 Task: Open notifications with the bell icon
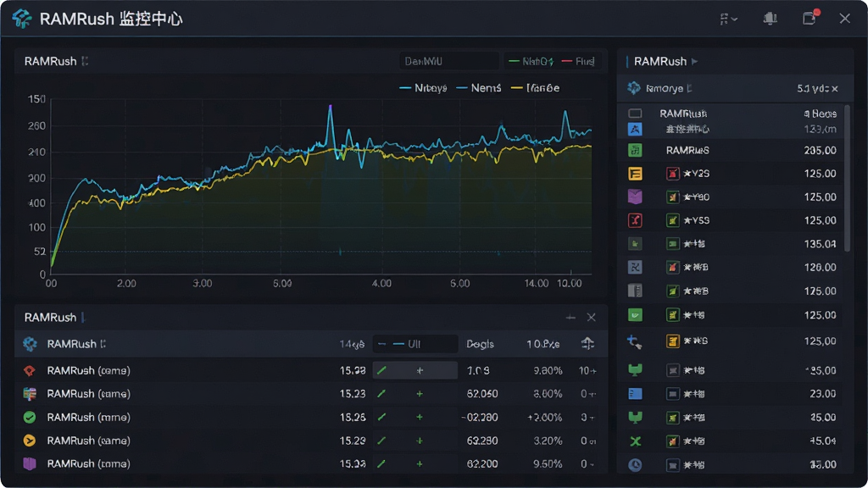point(770,19)
